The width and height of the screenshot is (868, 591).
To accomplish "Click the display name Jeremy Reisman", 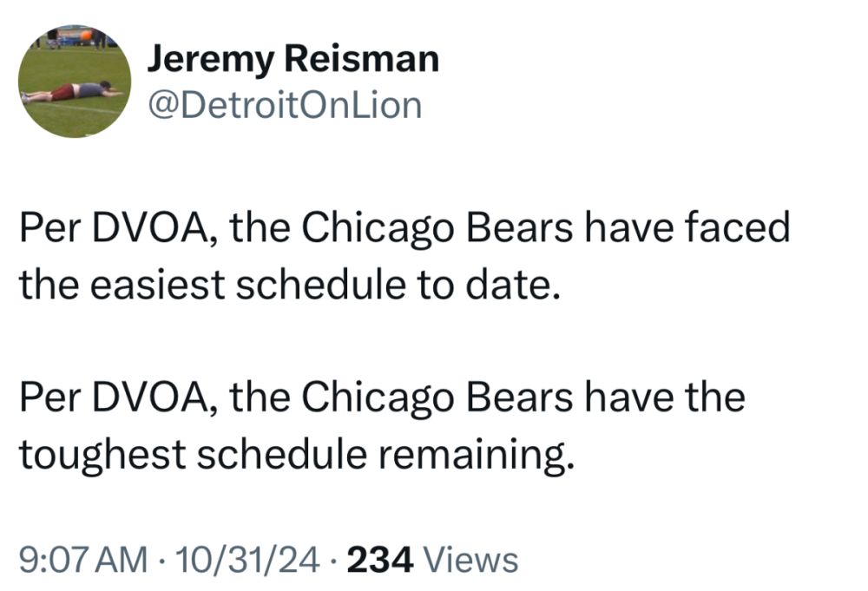I will click(293, 59).
